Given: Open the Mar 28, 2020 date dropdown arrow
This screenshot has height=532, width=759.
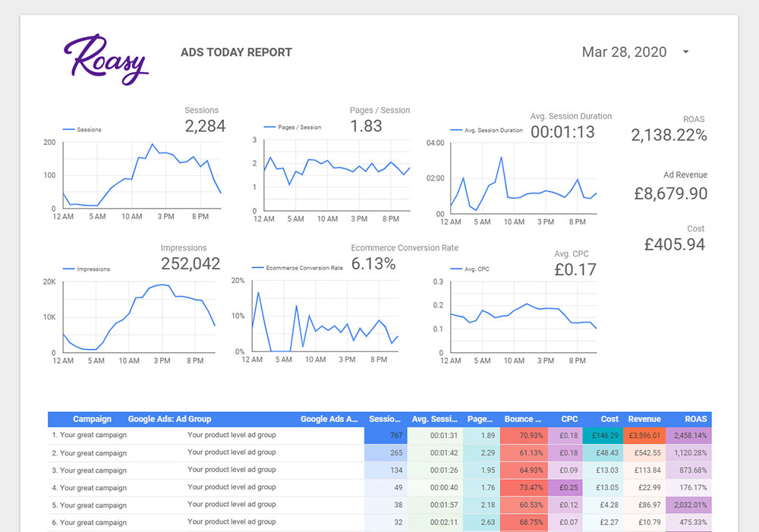Looking at the screenshot, I should pos(685,52).
